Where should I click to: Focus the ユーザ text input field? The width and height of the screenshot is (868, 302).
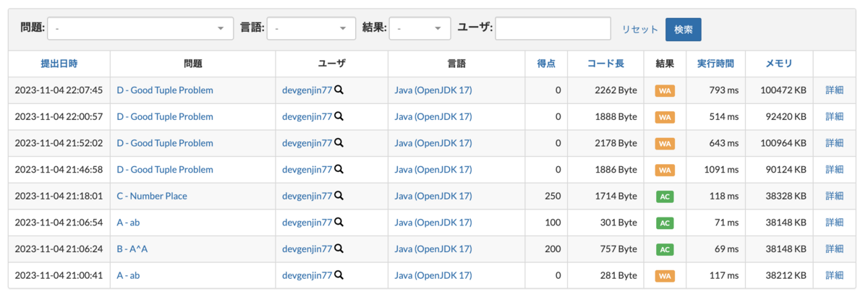tap(553, 28)
